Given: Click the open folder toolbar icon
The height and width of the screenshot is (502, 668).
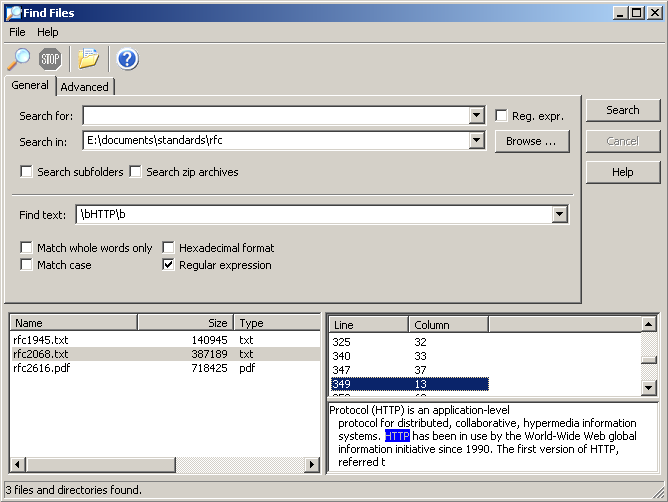Looking at the screenshot, I should 88,59.
